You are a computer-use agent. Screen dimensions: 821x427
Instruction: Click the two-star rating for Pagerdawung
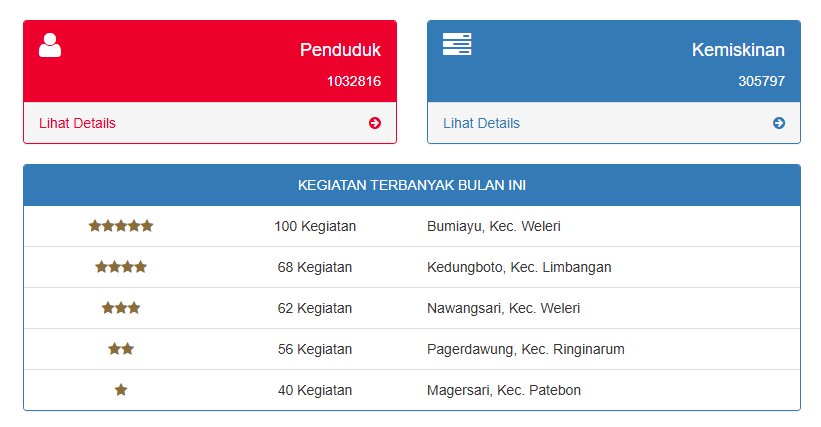(x=121, y=349)
